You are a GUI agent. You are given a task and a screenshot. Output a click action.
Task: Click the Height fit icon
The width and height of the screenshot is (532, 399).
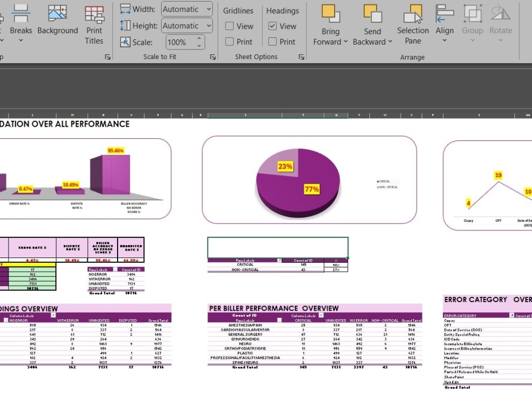125,26
